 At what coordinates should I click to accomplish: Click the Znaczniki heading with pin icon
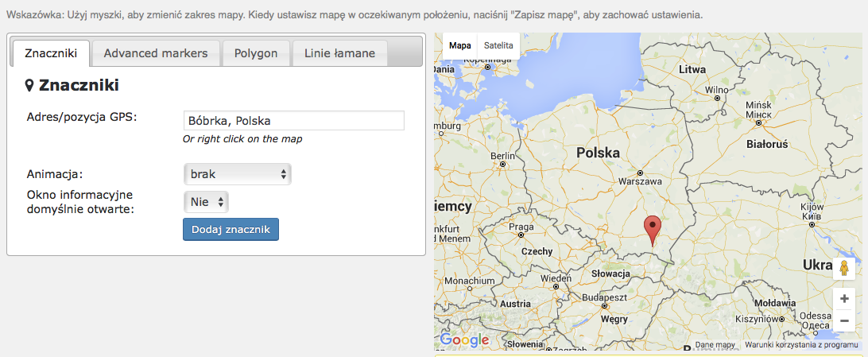(x=72, y=85)
